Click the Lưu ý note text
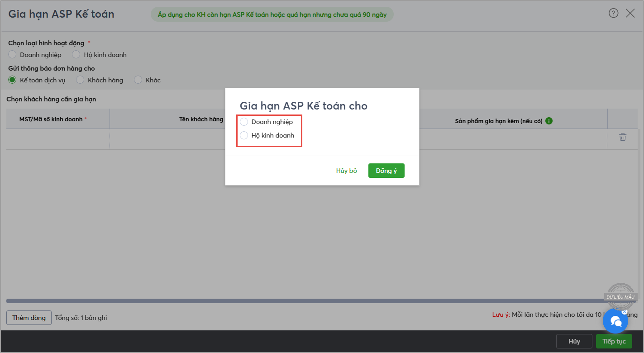 (565, 315)
